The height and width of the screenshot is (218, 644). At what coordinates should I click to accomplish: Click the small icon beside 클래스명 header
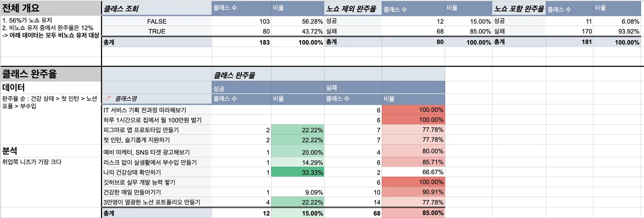pyautogui.click(x=108, y=98)
